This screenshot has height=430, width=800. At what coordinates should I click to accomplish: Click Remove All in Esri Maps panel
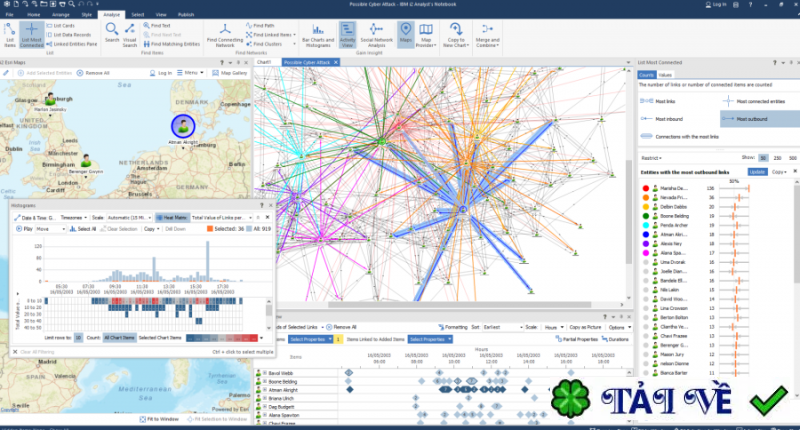(x=93, y=73)
